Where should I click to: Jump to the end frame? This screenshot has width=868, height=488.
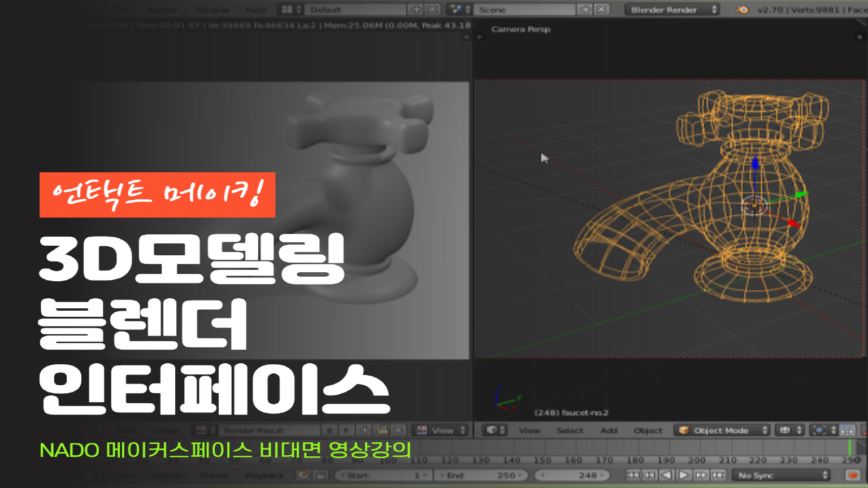(x=718, y=475)
